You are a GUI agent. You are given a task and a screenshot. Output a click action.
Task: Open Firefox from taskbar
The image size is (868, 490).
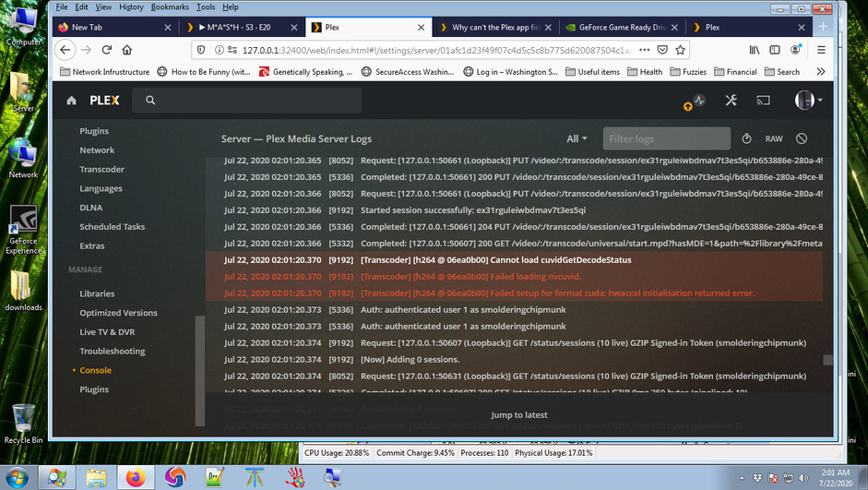click(x=135, y=477)
